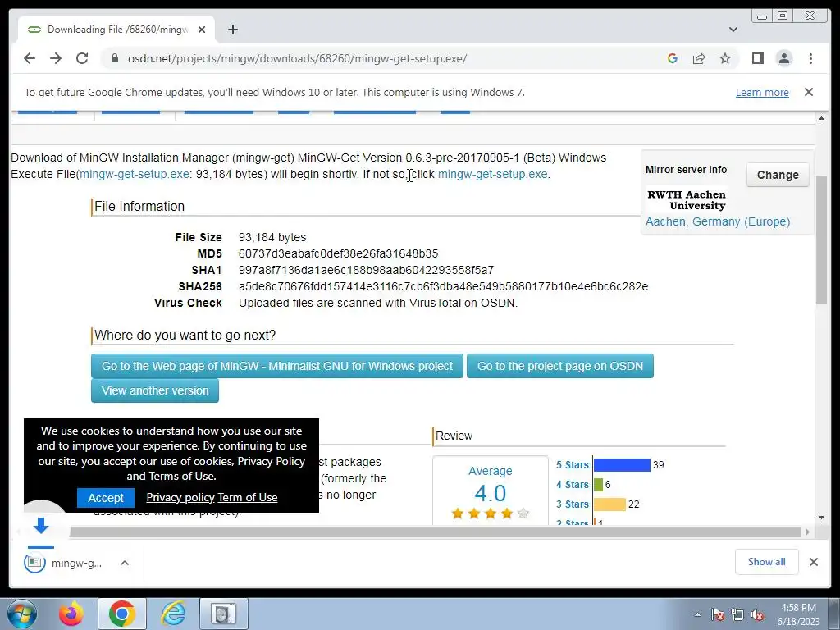Open the Google icon in the address bar
Image resolution: width=840 pixels, height=630 pixels.
tap(673, 58)
